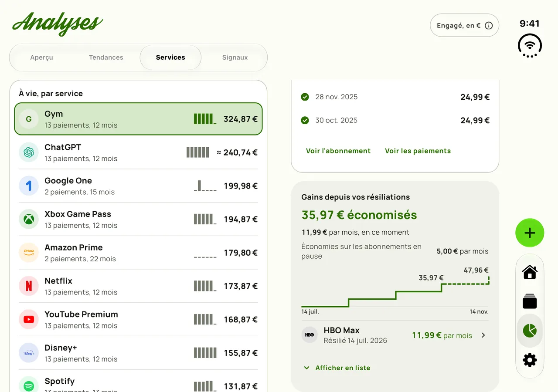The width and height of the screenshot is (558, 392).
Task: Click the Wi-Fi status icon
Action: 530,46
